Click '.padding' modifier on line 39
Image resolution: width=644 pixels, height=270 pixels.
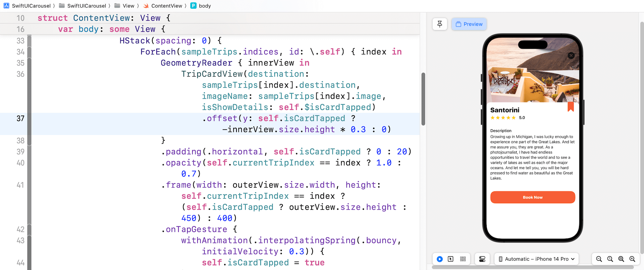pos(181,151)
